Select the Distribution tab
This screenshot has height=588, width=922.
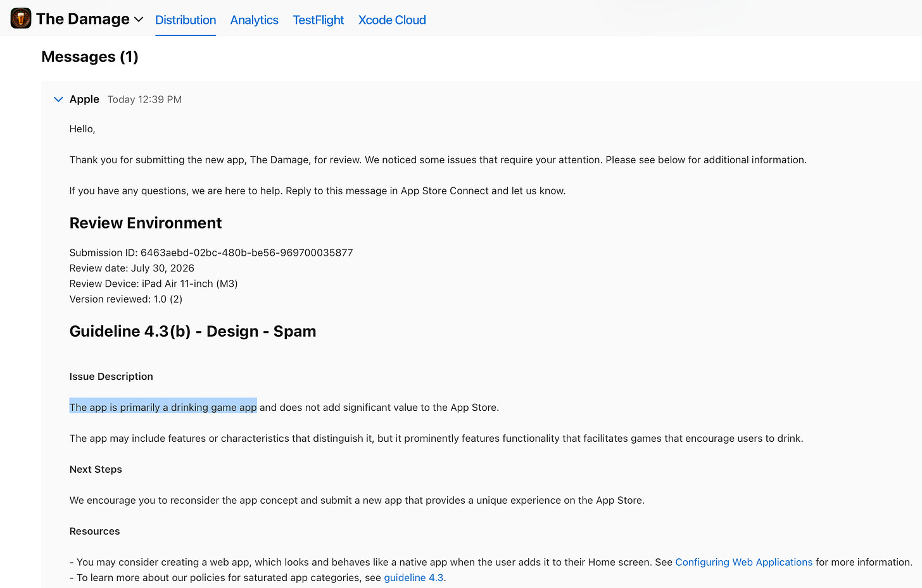(x=186, y=20)
